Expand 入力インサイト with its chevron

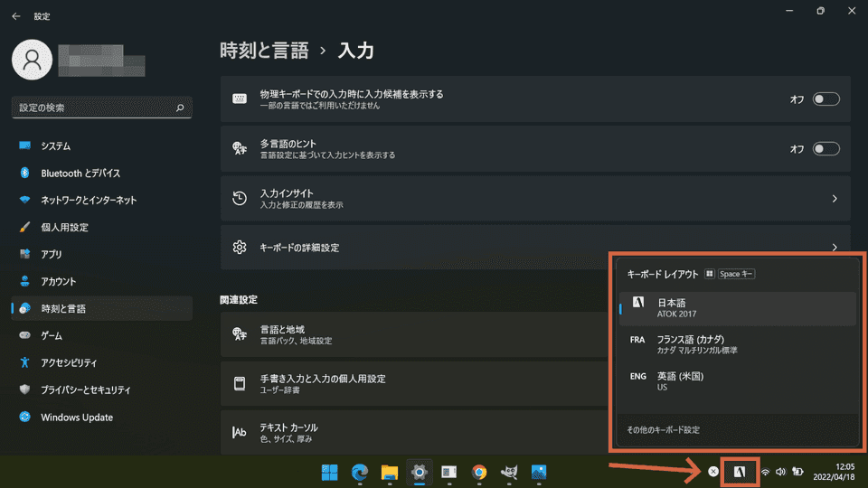[835, 199]
